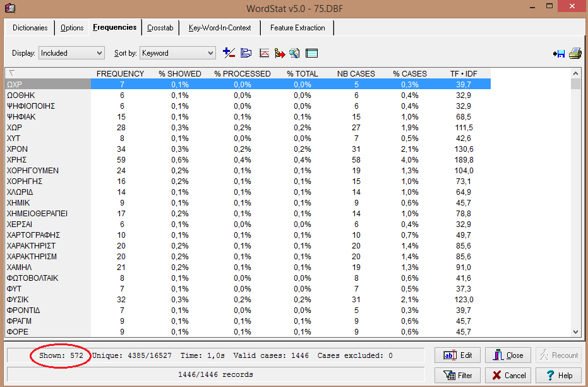Click the scrollbar down arrow
Image resolution: width=588 pixels, height=387 pixels.
tap(575, 332)
